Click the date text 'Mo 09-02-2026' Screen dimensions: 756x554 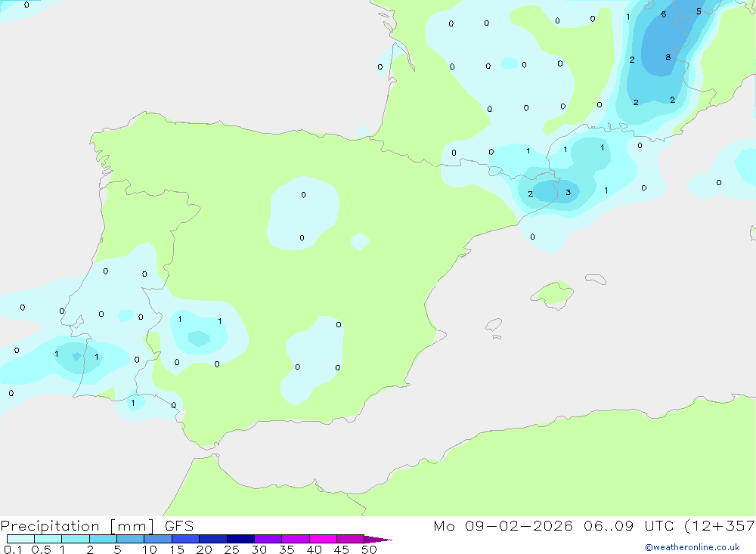click(503, 526)
